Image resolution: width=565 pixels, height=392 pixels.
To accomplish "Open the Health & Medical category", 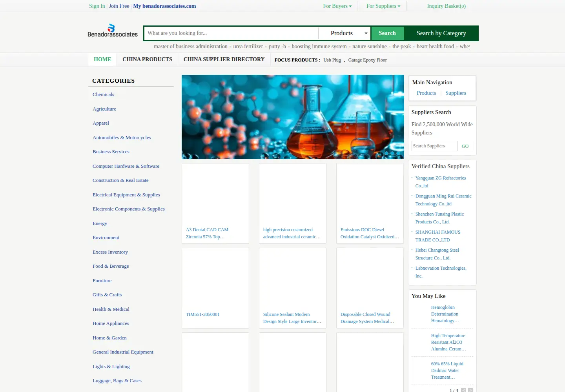I will coord(111,309).
